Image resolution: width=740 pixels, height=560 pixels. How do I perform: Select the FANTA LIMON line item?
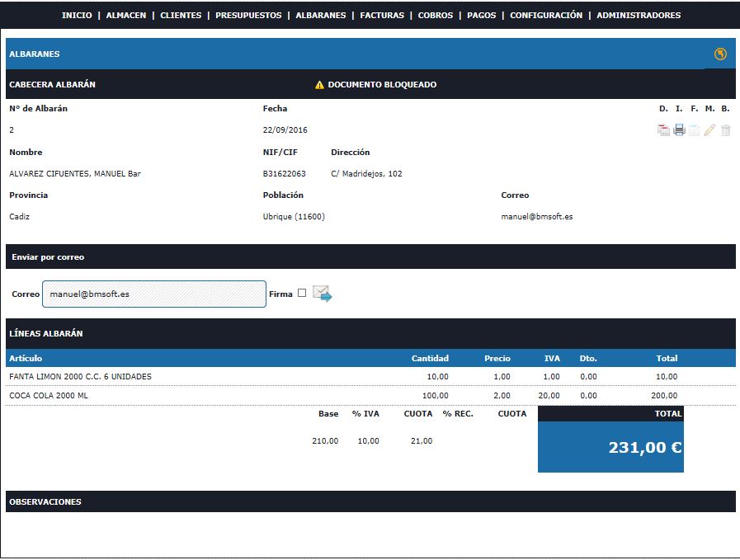[x=80, y=377]
